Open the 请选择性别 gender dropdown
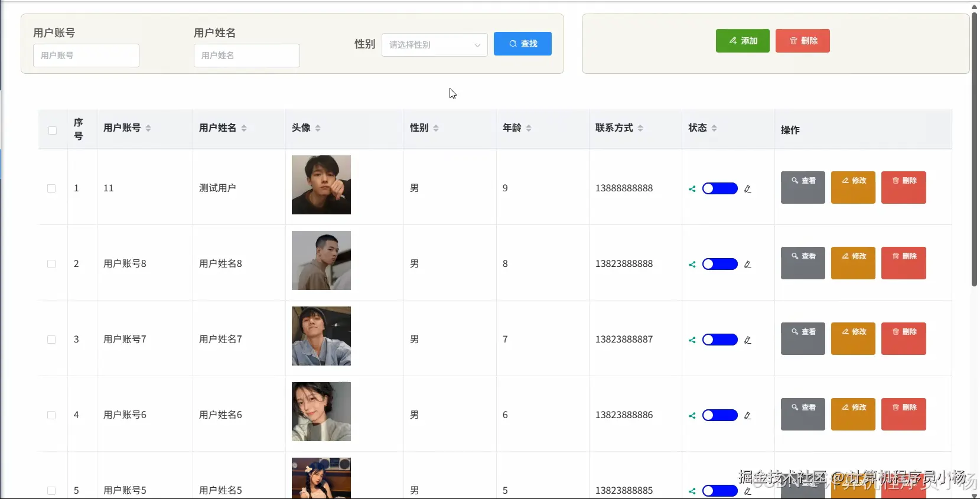The width and height of the screenshot is (980, 499). coord(435,45)
